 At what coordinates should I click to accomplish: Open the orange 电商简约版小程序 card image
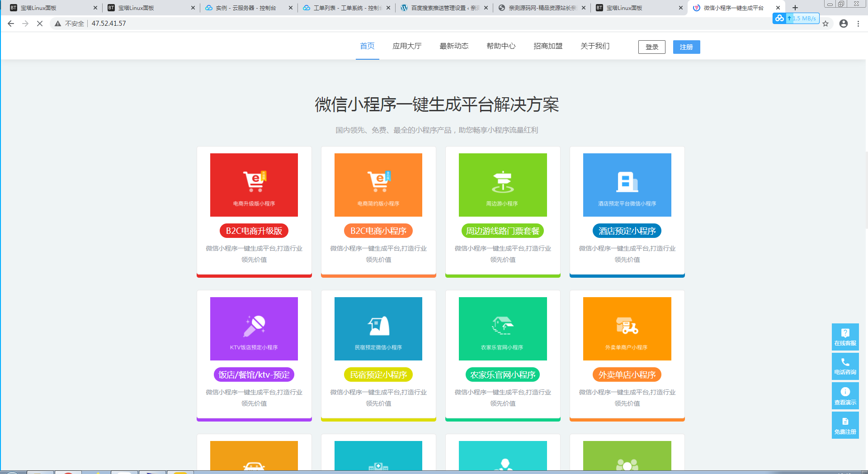(378, 185)
